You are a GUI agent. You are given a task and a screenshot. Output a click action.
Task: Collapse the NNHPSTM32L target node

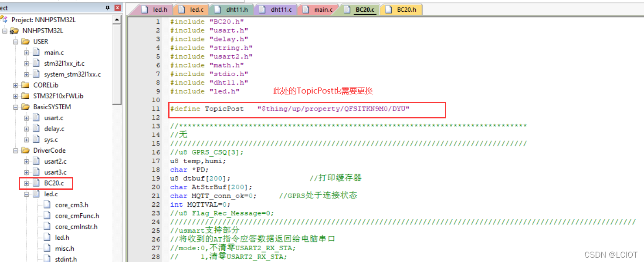tap(5, 31)
